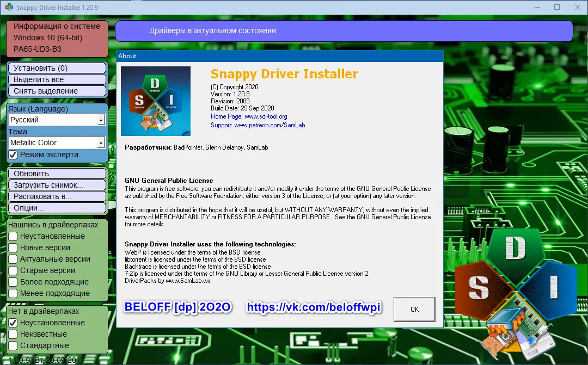The width and height of the screenshot is (588, 365).
Task: Click the Revision: 2009 text
Action: click(230, 101)
